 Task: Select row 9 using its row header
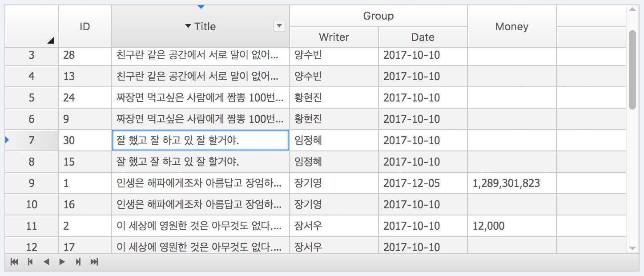pyautogui.click(x=31, y=183)
